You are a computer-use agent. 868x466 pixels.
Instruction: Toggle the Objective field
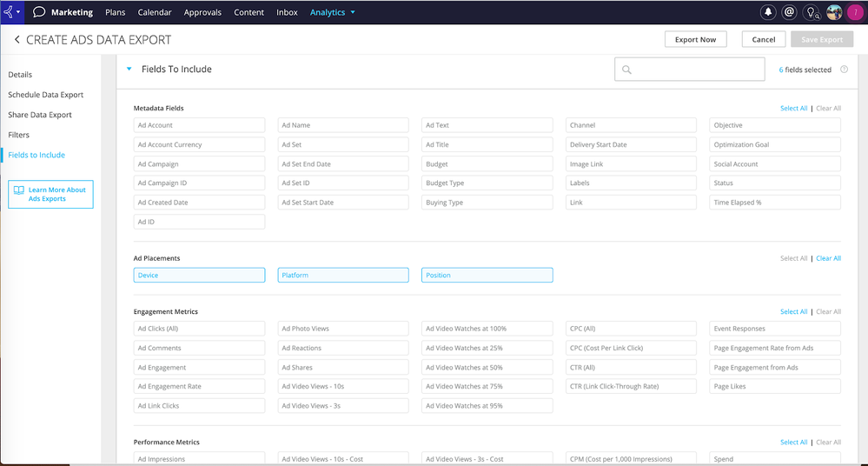click(x=775, y=125)
